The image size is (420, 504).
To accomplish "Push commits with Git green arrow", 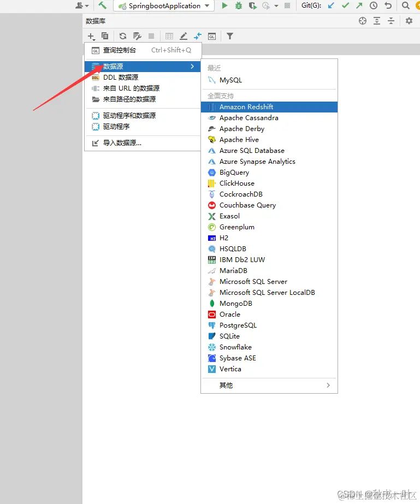I will (x=359, y=5).
